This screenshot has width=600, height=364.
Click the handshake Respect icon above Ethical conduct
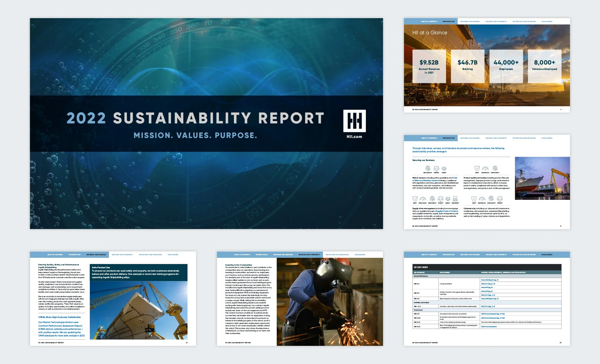click(444, 168)
